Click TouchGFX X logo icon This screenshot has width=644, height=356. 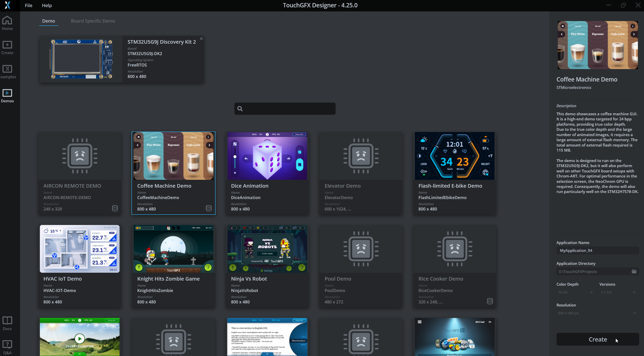point(8,5)
